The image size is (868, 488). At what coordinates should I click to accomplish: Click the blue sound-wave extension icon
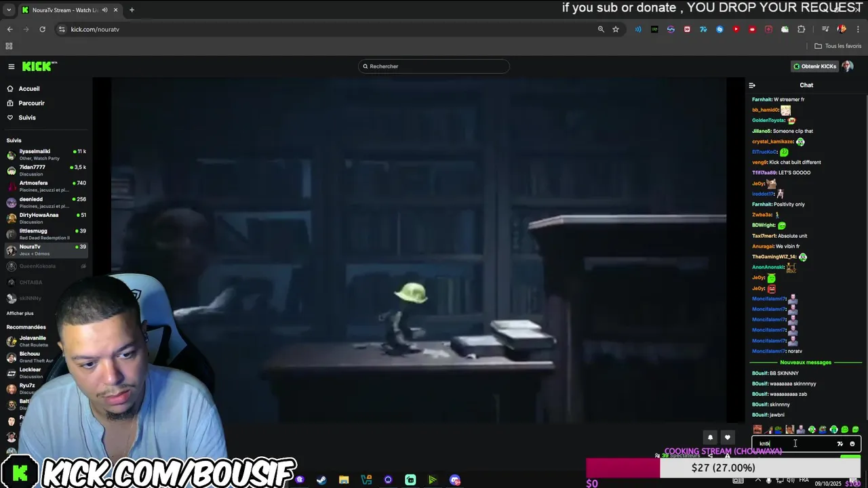click(638, 29)
